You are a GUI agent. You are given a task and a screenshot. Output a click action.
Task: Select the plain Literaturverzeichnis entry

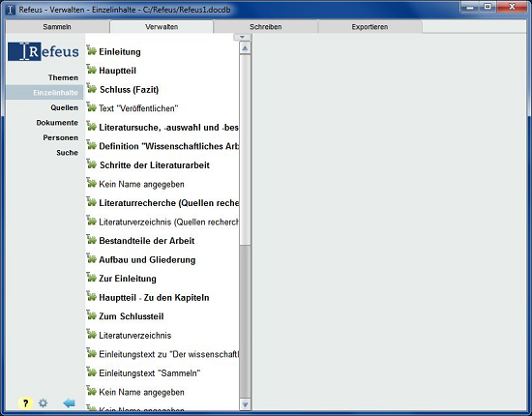point(135,336)
